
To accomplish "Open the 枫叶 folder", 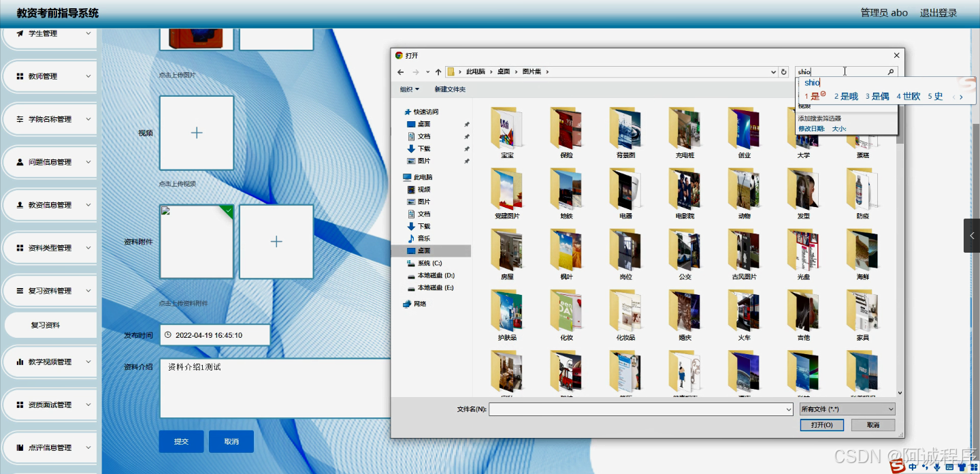I will tap(566, 255).
